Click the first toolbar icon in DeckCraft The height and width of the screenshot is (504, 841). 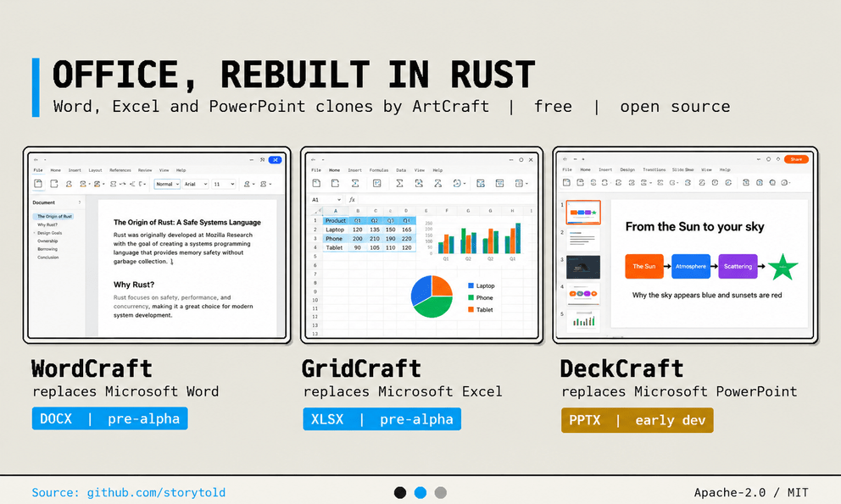(566, 183)
